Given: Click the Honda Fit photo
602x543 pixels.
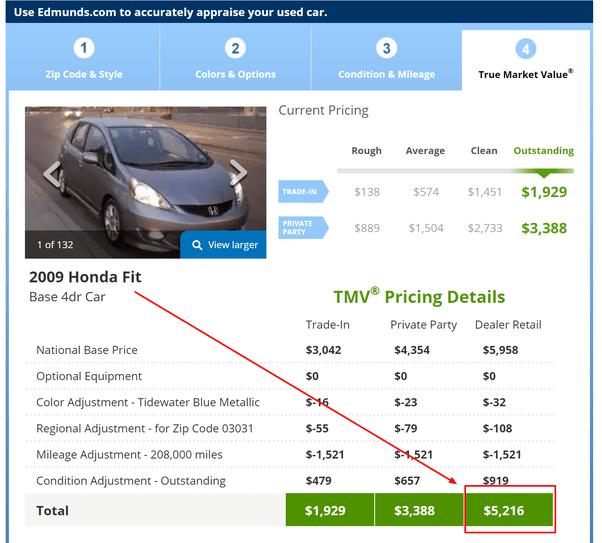Looking at the screenshot, I should (146, 182).
